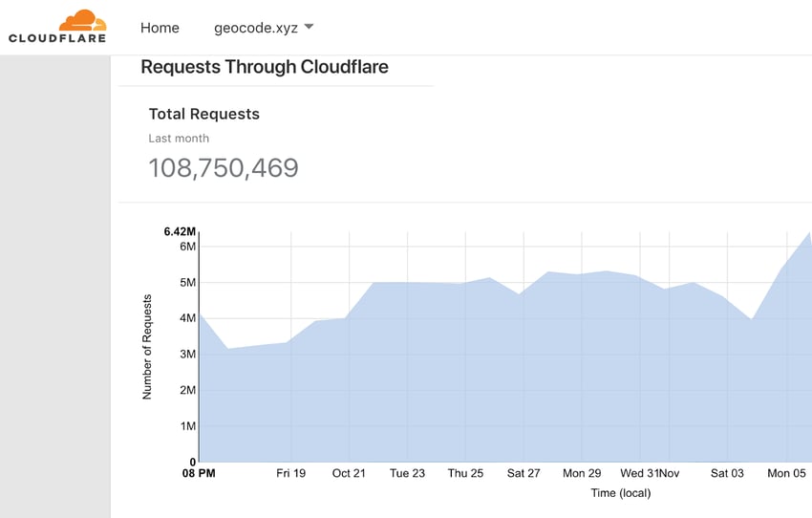The height and width of the screenshot is (518, 812).
Task: Select the Oct 21 axis date
Action: point(349,473)
